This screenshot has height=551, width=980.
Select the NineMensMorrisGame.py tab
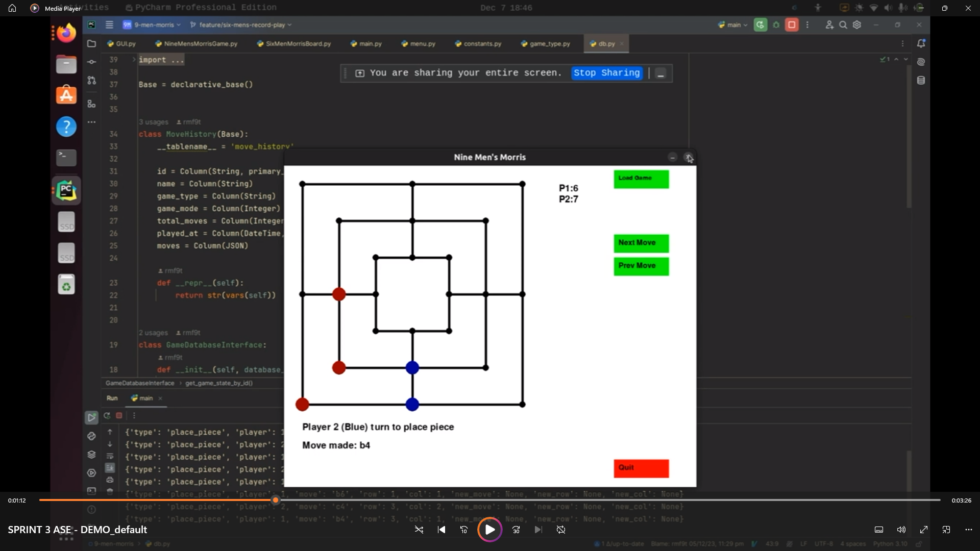coord(200,43)
